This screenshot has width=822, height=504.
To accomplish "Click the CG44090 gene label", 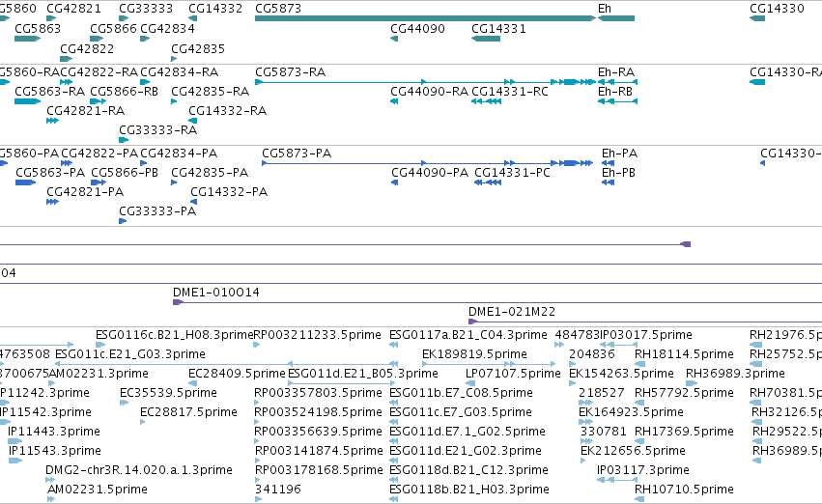I will click(x=417, y=29).
